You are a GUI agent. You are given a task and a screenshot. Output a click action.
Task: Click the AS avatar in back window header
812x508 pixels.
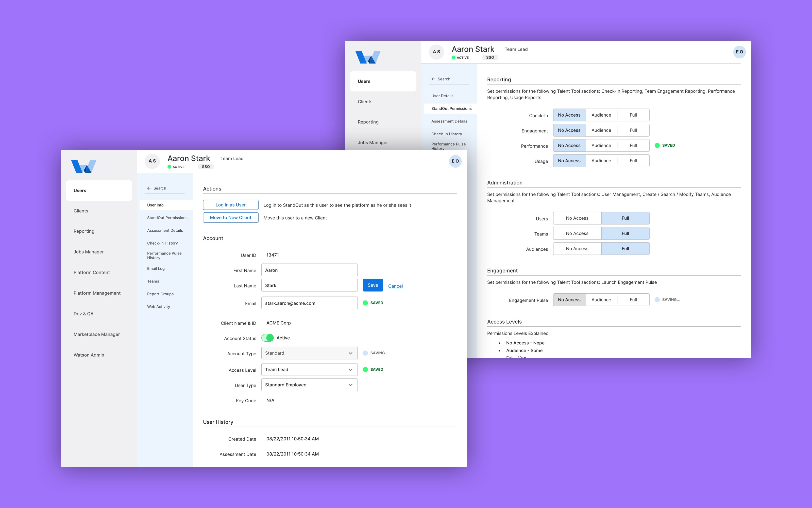coord(436,52)
